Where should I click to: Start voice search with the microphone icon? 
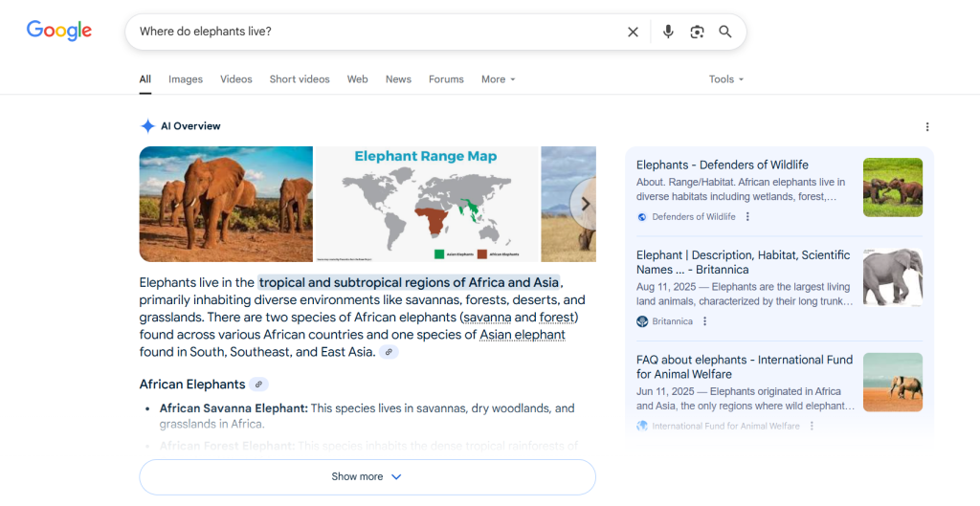click(x=668, y=32)
